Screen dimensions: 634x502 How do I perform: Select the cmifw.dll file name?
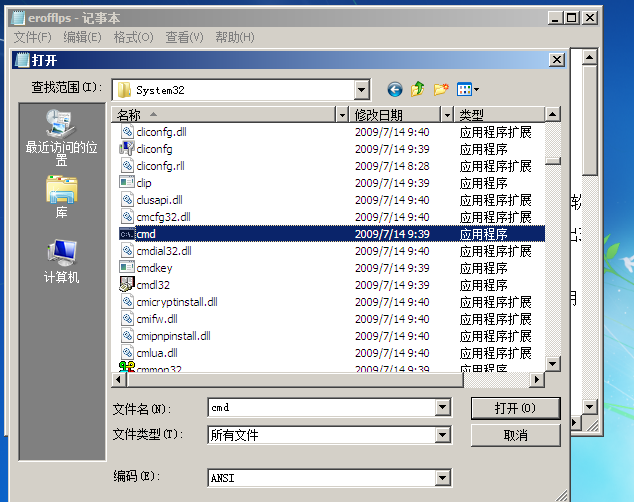[157, 319]
